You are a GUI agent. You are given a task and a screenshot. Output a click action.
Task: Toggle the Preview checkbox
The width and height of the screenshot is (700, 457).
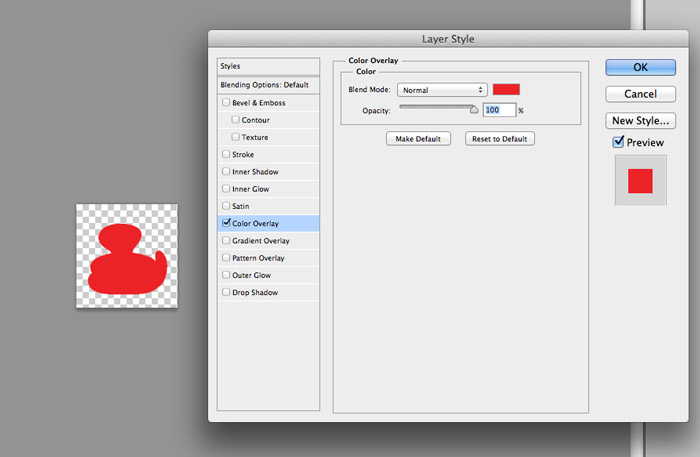(618, 142)
